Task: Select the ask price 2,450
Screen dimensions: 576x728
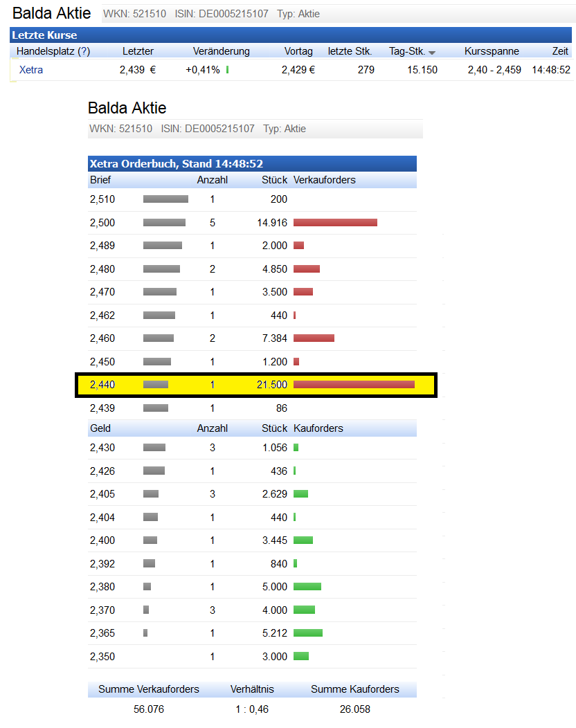Action: pyautogui.click(x=102, y=362)
